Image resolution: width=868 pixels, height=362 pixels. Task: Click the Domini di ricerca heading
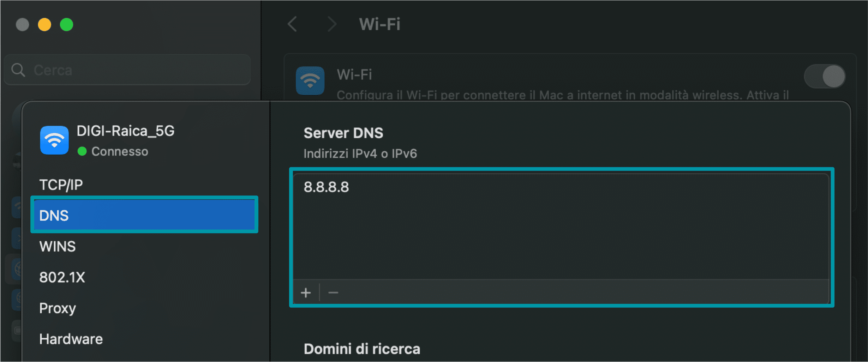point(362,349)
